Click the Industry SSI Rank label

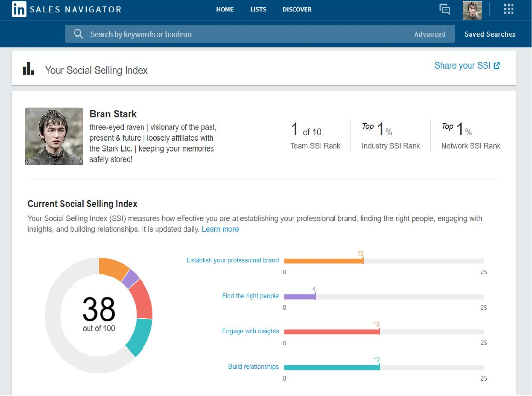[x=391, y=146]
